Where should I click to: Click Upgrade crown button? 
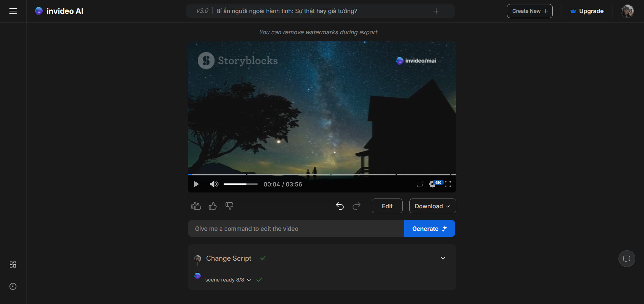(587, 11)
